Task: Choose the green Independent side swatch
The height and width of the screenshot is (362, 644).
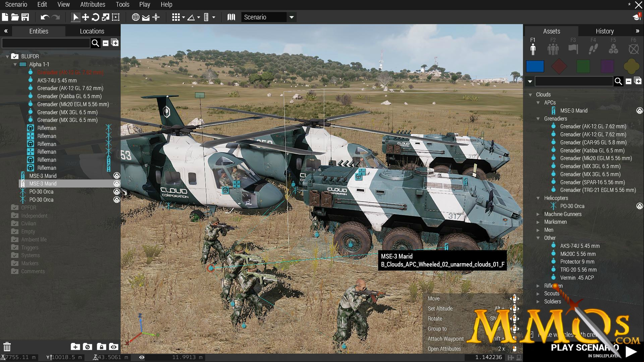Action: [x=583, y=66]
